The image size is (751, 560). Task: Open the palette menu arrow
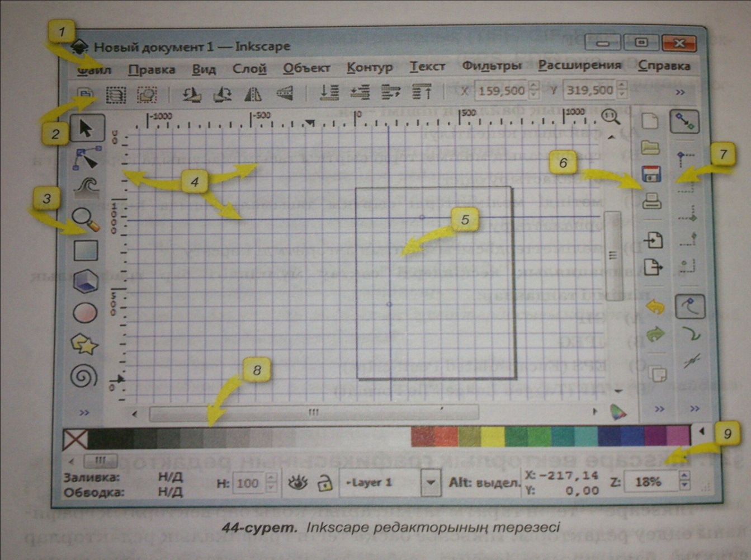[701, 431]
